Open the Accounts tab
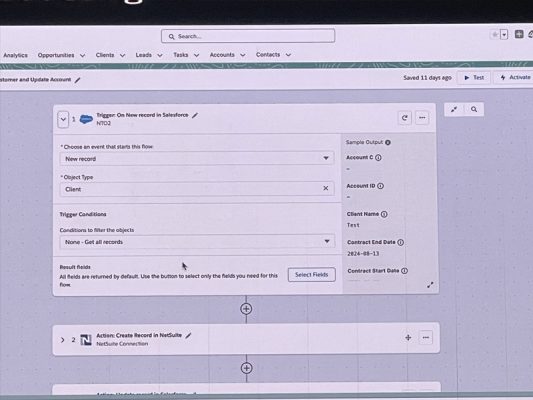The height and width of the screenshot is (400, 533). (222, 55)
